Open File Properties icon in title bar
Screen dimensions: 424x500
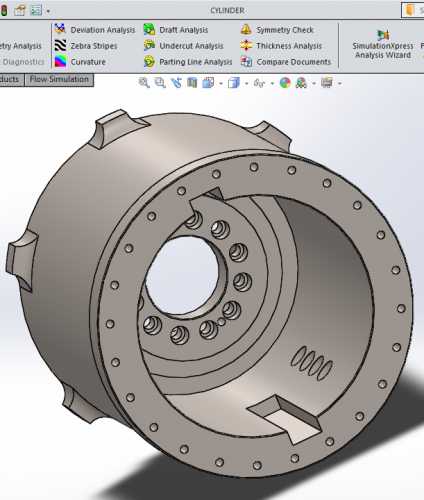pos(20,10)
